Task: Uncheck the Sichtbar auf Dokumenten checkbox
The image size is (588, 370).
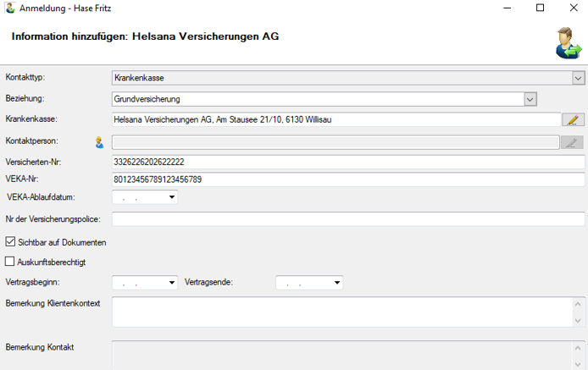Action: coord(10,242)
